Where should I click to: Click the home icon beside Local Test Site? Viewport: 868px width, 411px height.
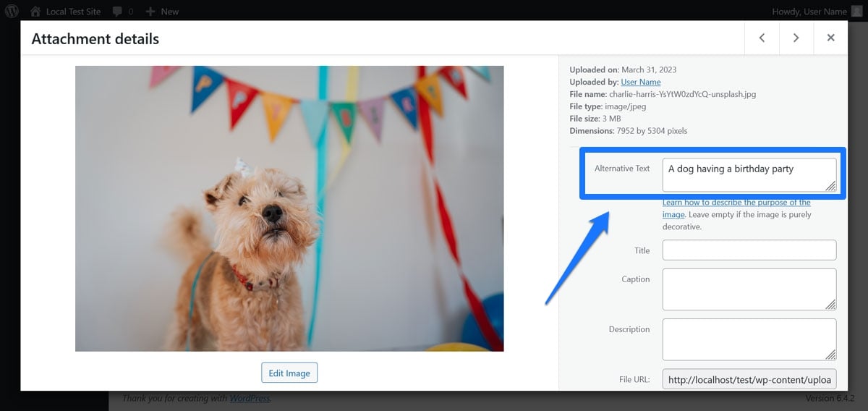coord(35,11)
